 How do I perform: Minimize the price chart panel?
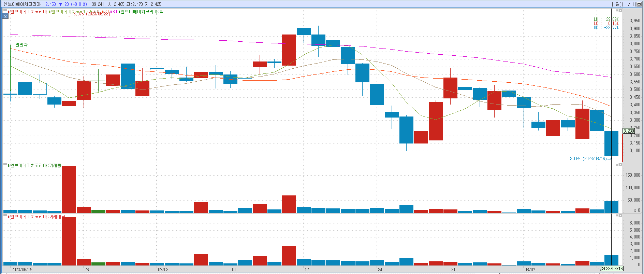617,11
